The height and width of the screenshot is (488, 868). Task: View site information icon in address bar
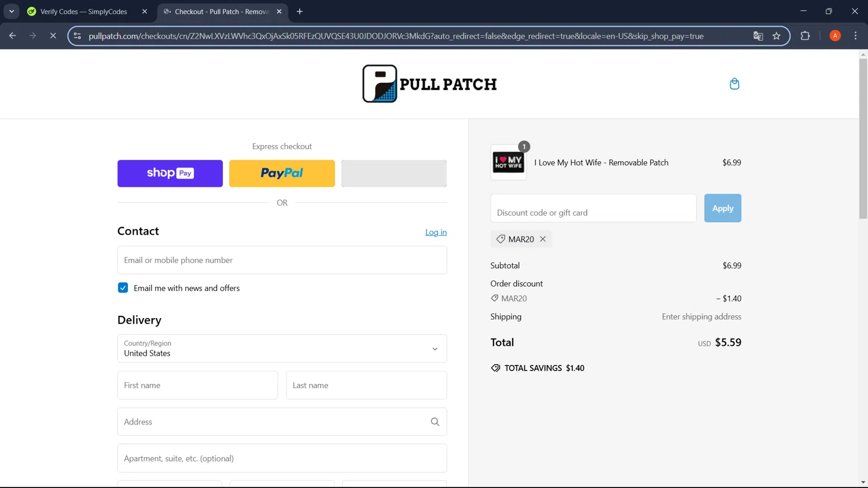pos(78,36)
